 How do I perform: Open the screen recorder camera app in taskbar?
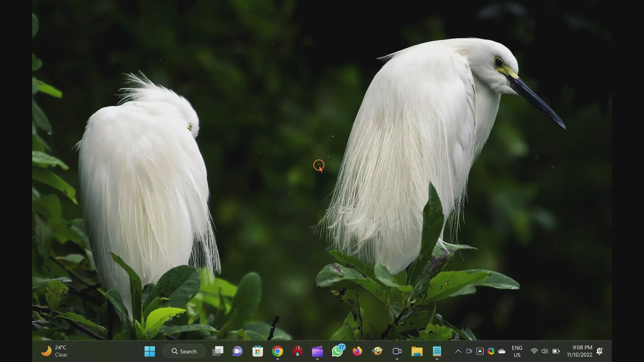pyautogui.click(x=397, y=351)
